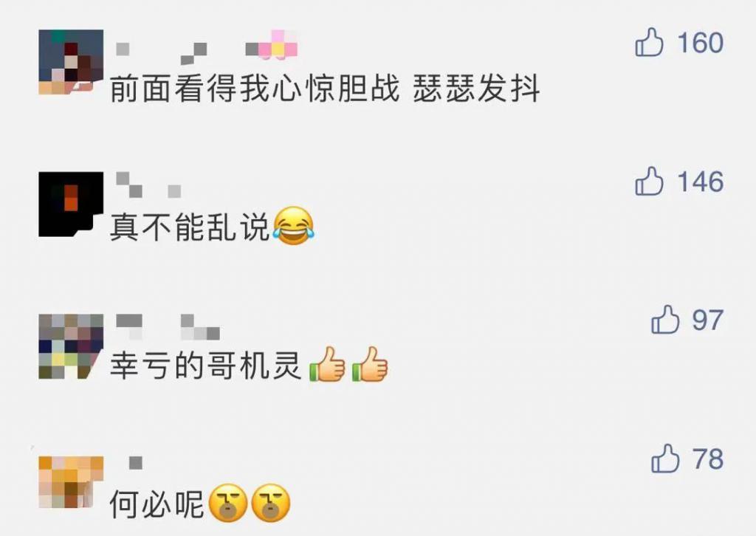Select the comment 何必呢
This screenshot has height=536, width=756.
pos(157,504)
